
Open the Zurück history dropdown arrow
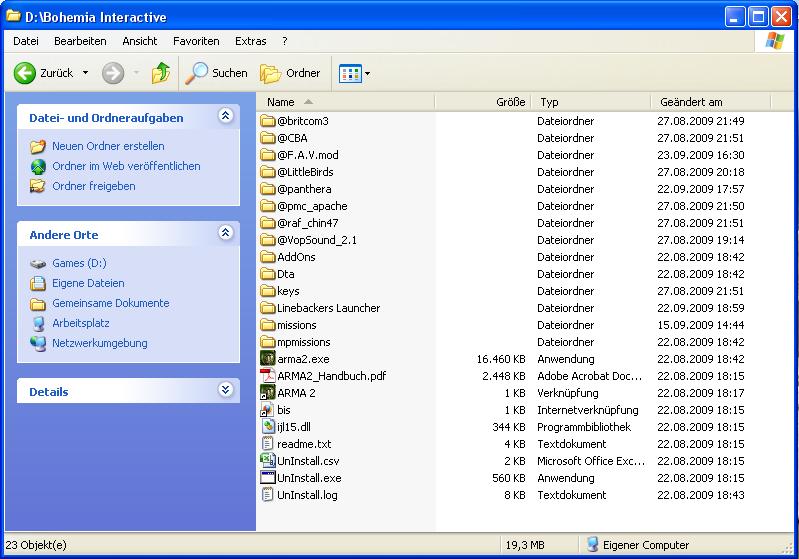coord(85,73)
